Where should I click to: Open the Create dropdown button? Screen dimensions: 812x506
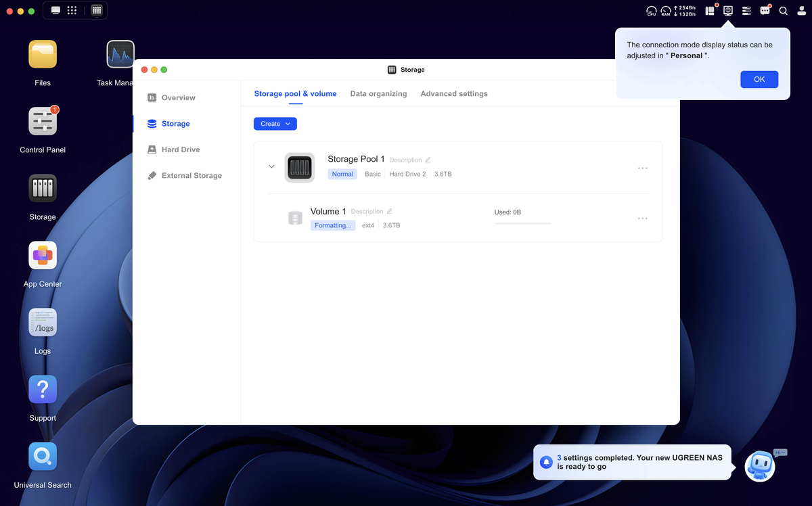pos(275,124)
